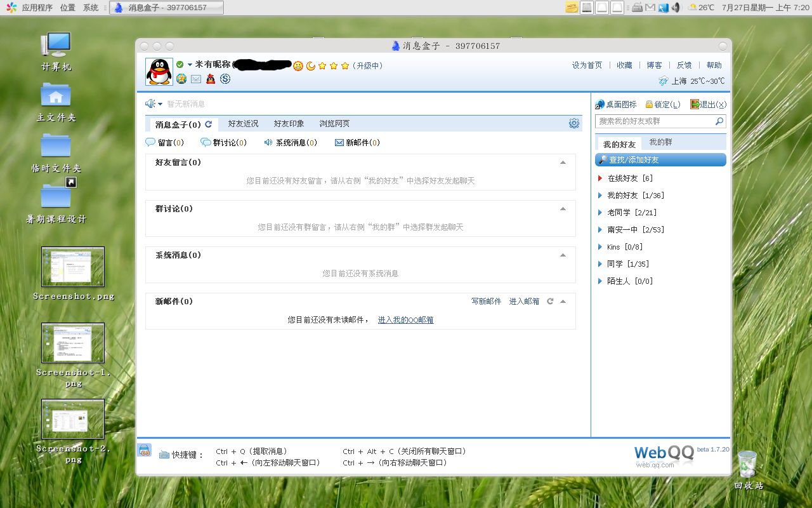
Task: Filter by 留言(0)
Action: (x=165, y=143)
